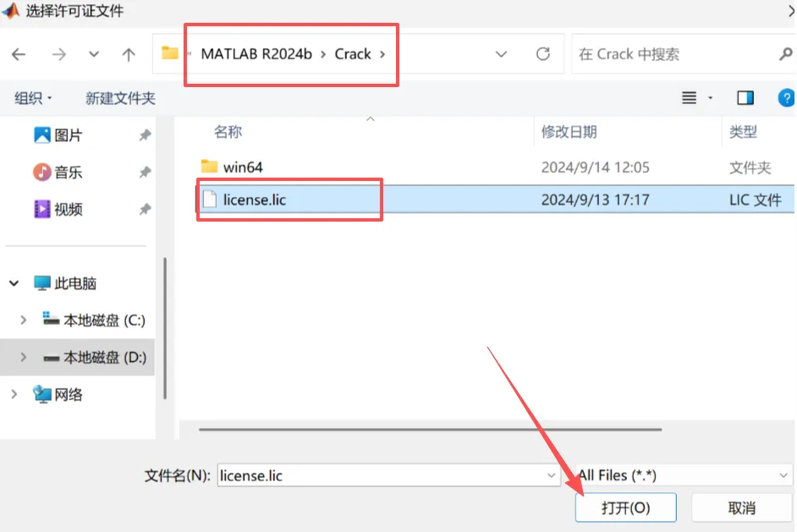Open recent locations dropdown arrow
797x532 pixels.
(x=94, y=54)
